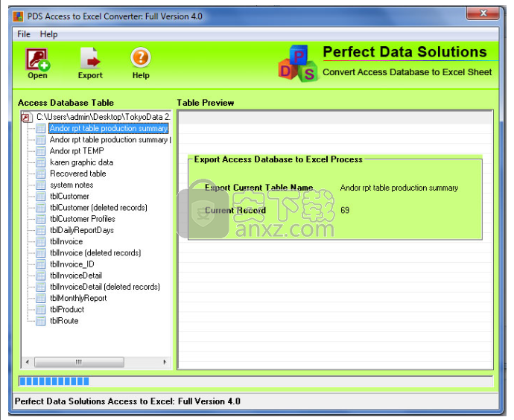The image size is (514, 420).
Task: Click table icon beside tblDailyReportDays
Action: point(41,230)
